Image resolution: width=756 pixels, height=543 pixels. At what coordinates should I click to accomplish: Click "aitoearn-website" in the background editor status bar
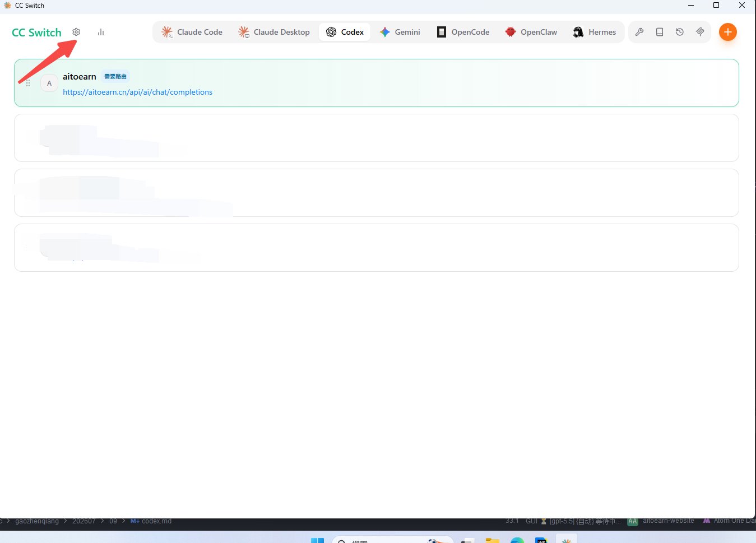click(669, 521)
